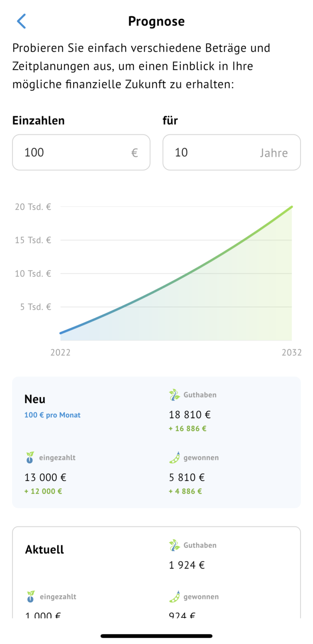Image resolution: width=313 pixels, height=644 pixels.
Task: Click gewonnen pea pod icon in Aktuell card
Action: [x=174, y=597]
